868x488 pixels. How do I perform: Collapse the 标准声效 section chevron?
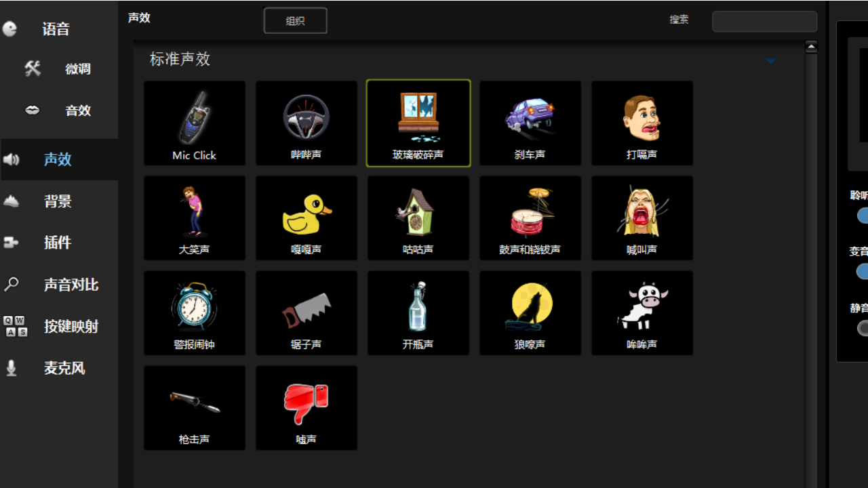tap(770, 60)
